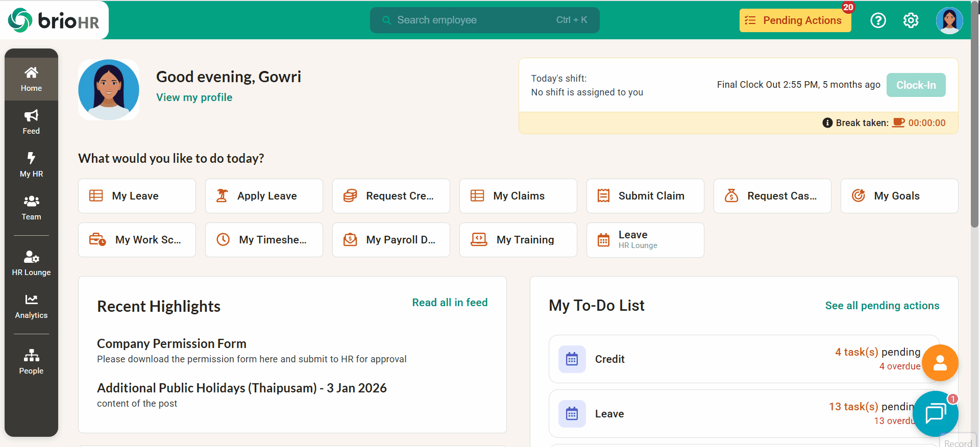Screen dimensions: 980x447
Task: Open Apply Leave shortcut
Action: pos(264,196)
